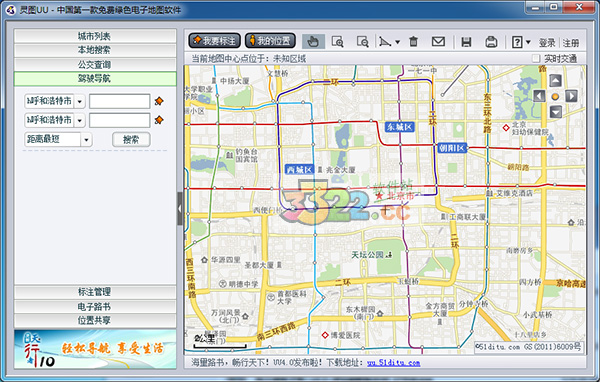Image resolution: width=600 pixels, height=382 pixels.
Task: Click the 东城区 label on map
Action: [399, 127]
